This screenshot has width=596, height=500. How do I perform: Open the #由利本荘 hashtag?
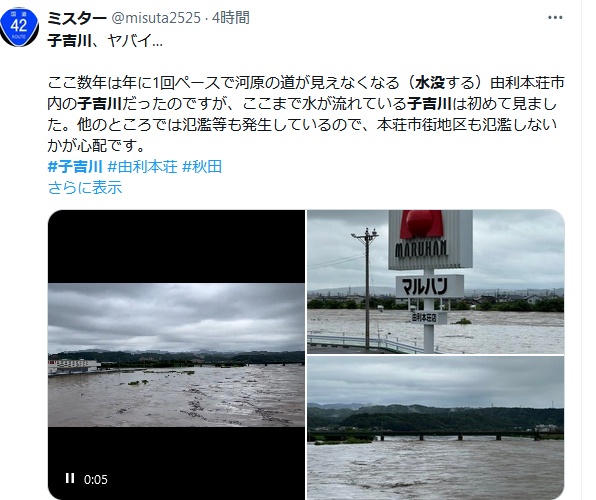(x=143, y=167)
